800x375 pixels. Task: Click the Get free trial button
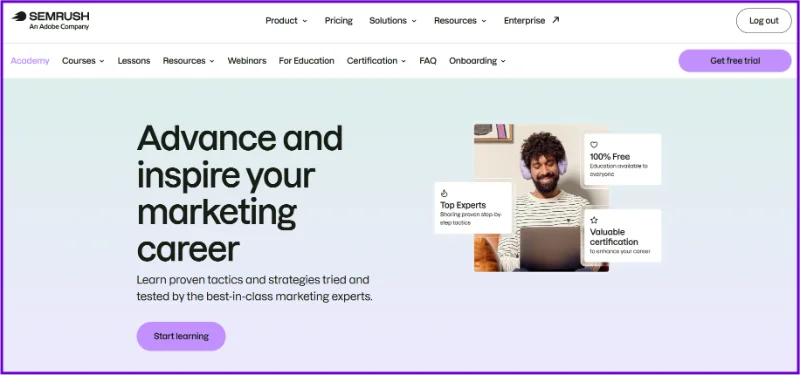735,61
